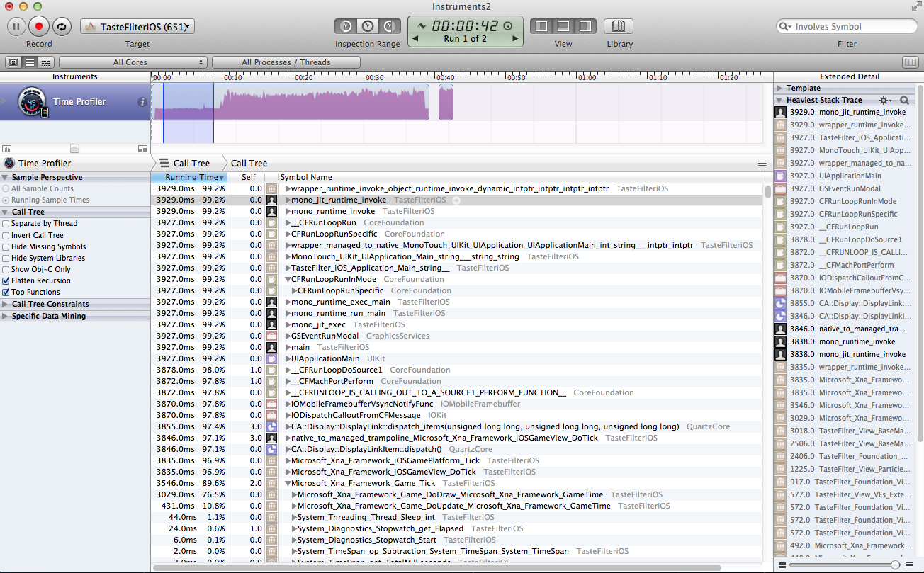Expand the UIApplicationMain tree row
The image size is (924, 573).
point(288,359)
